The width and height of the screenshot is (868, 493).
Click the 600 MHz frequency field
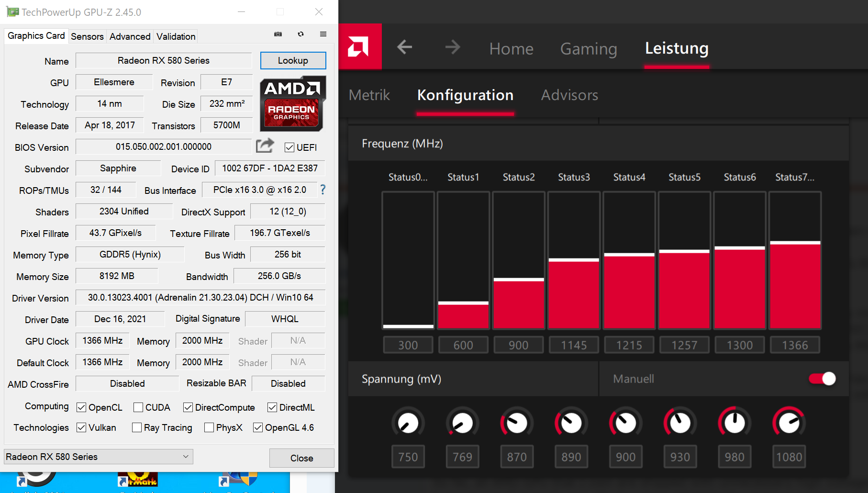463,345
